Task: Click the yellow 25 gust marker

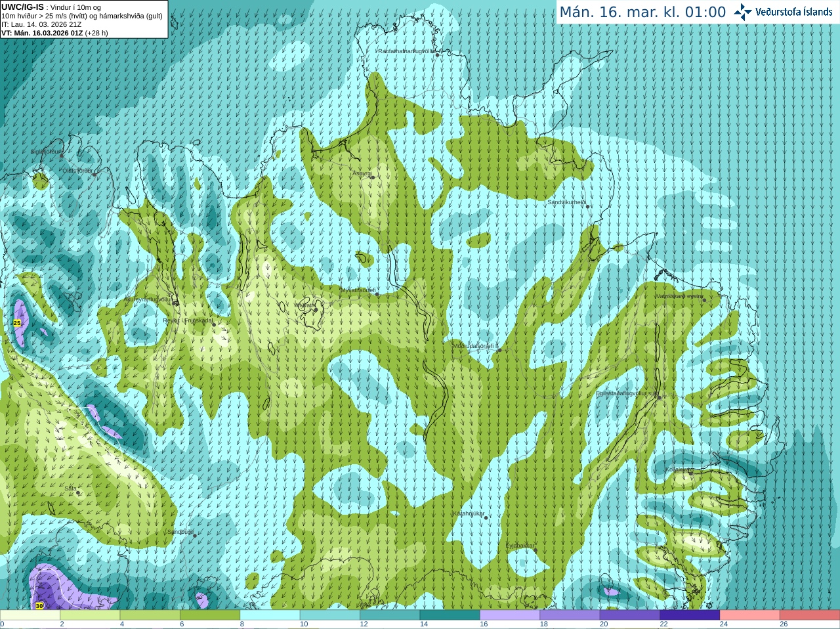Action: (17, 323)
